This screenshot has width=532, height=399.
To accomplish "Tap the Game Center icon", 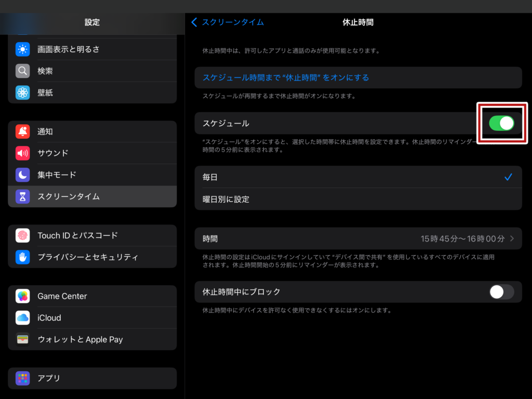I will [x=22, y=296].
